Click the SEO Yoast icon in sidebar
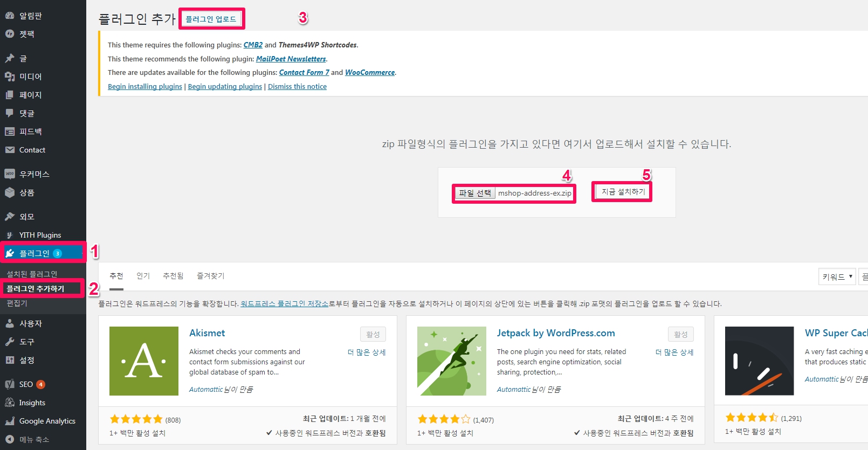 10,384
